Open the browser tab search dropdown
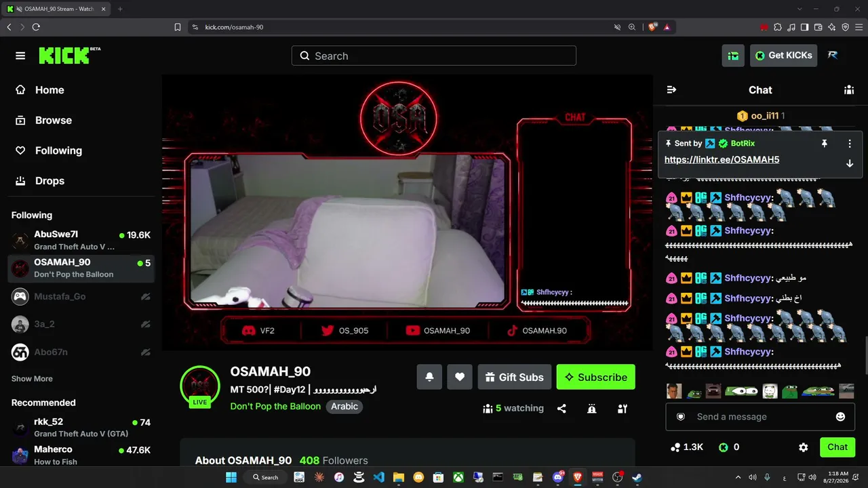Image resolution: width=868 pixels, height=488 pixels. tap(800, 9)
